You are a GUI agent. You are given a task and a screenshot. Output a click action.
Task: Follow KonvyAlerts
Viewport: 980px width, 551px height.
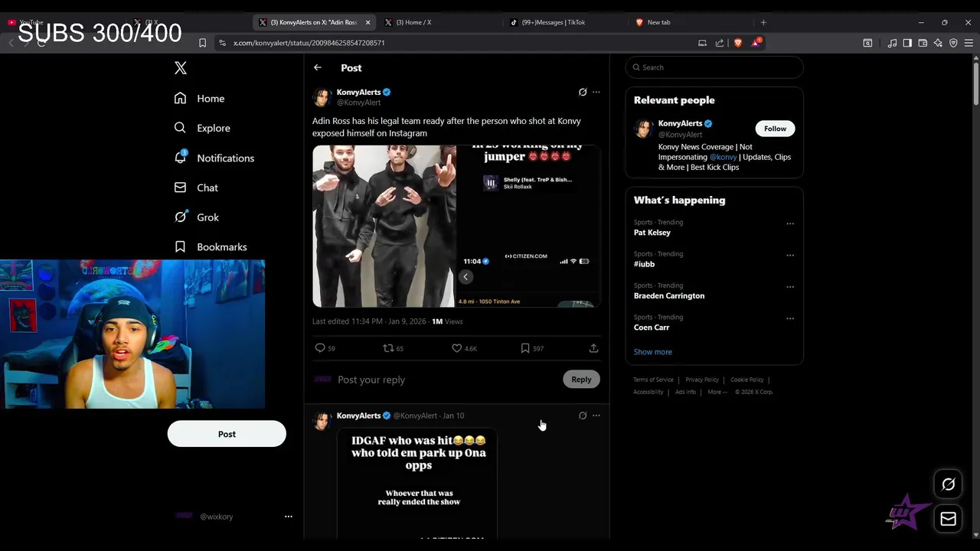point(775,129)
